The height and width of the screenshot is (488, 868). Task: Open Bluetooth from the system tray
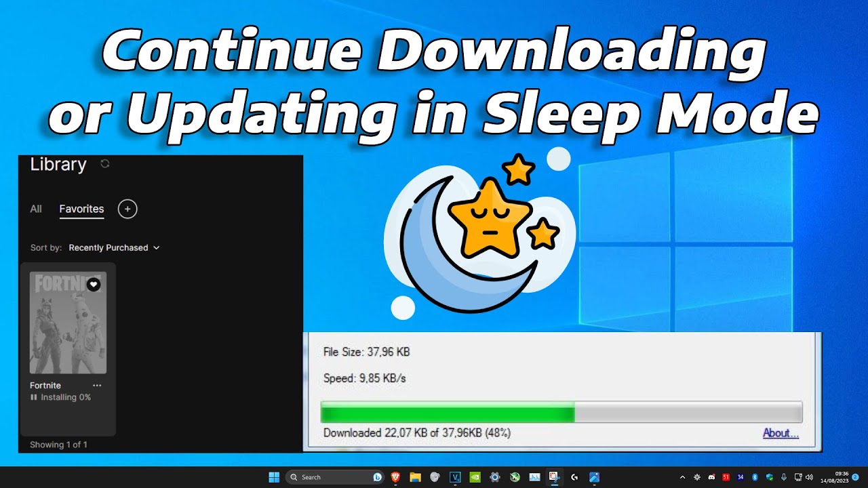pyautogui.click(x=755, y=477)
